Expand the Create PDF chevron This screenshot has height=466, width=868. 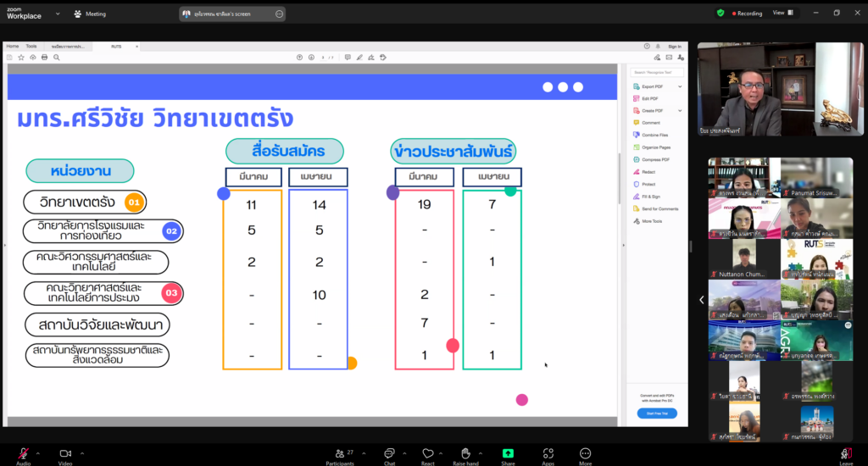[x=680, y=111]
